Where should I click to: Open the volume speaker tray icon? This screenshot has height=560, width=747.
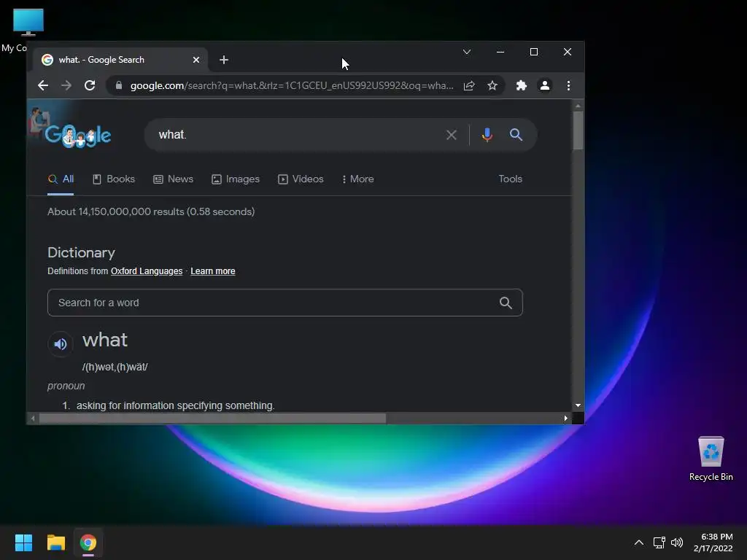click(x=676, y=542)
